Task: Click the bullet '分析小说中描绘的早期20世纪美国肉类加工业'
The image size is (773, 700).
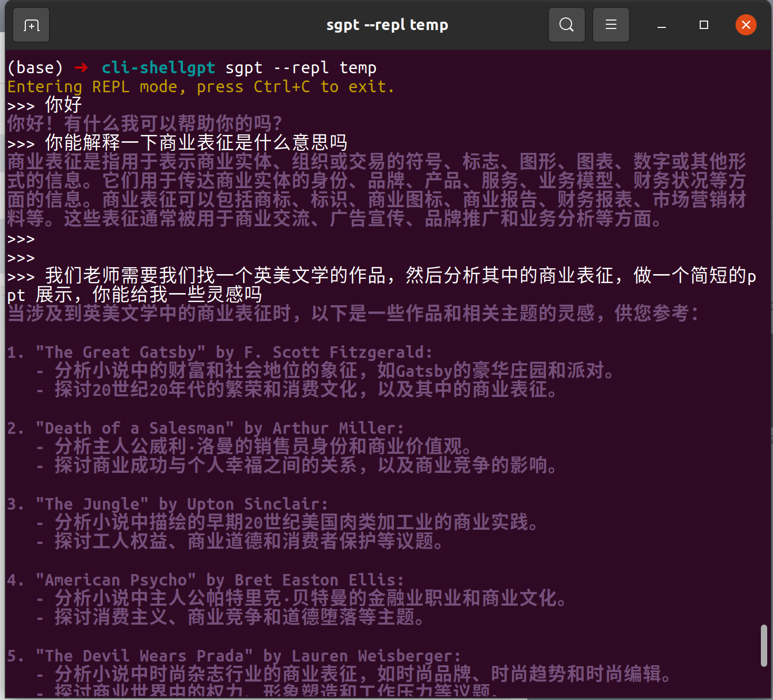Action: [x=287, y=522]
